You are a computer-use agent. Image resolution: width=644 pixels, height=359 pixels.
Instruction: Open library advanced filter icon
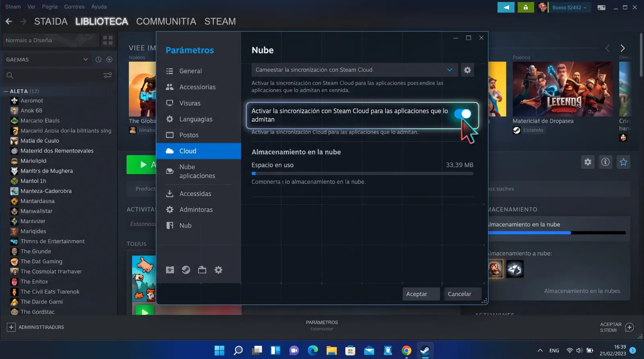coord(107,76)
